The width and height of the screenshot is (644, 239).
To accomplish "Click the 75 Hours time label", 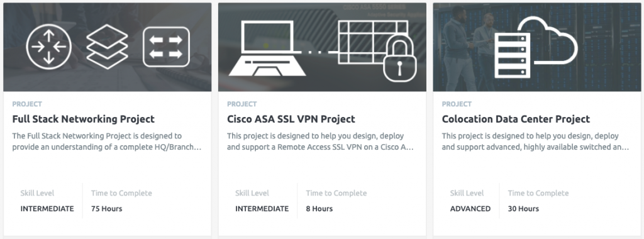I will coord(107,209).
